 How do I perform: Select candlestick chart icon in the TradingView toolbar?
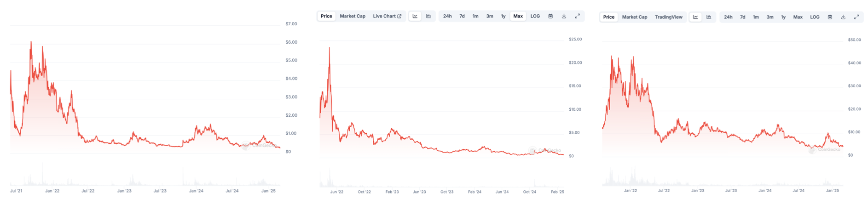[709, 17]
